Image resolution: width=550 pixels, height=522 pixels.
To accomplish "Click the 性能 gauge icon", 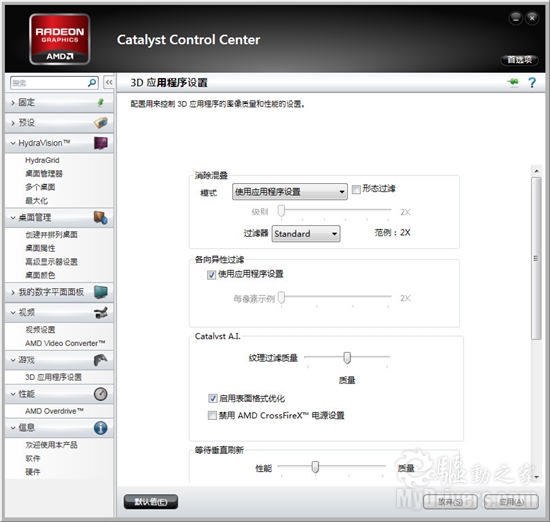I will pos(101,394).
